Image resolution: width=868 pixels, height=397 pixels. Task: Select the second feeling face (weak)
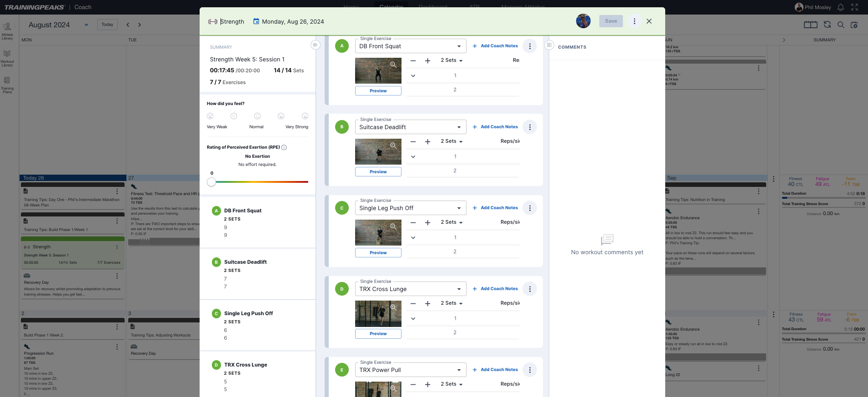pyautogui.click(x=234, y=116)
